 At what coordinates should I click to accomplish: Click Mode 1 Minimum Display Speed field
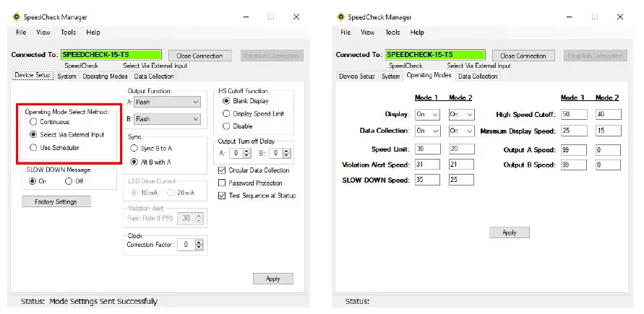tap(574, 131)
